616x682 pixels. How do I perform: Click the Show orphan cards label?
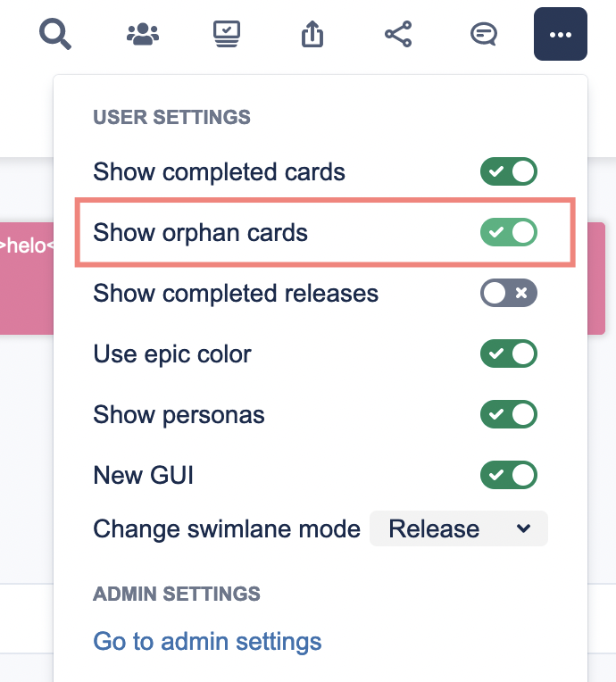pos(200,233)
